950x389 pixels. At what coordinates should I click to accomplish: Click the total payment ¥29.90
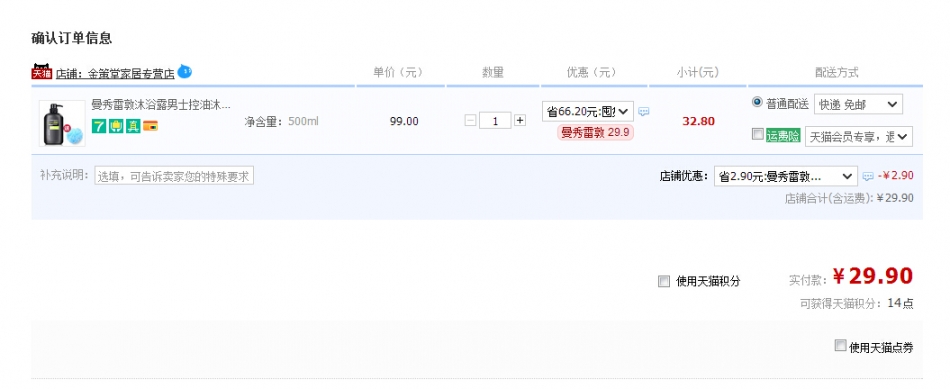pyautogui.click(x=872, y=276)
